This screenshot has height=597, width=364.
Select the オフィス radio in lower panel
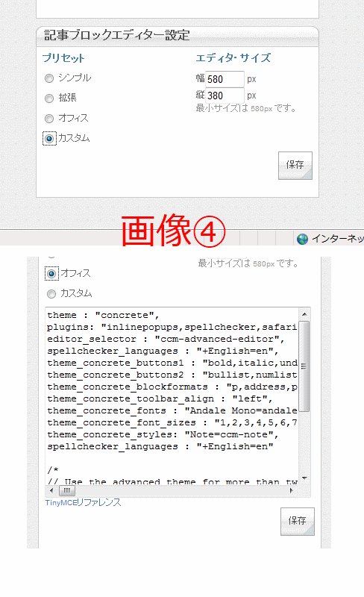pos(51,274)
